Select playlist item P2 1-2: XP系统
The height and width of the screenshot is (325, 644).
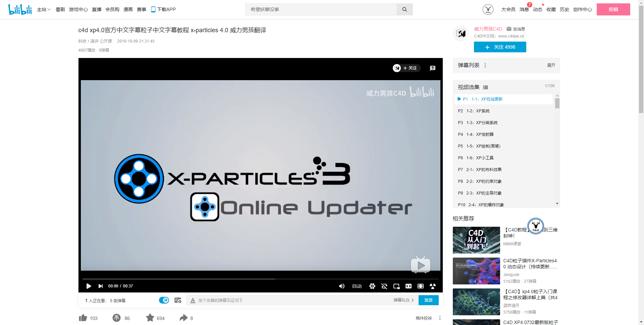pyautogui.click(x=503, y=111)
